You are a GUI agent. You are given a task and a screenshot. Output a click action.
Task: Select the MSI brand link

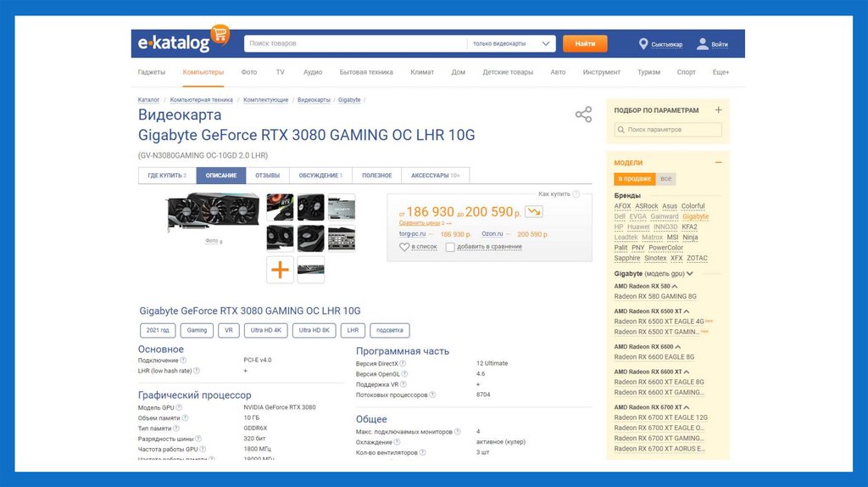[x=672, y=237]
